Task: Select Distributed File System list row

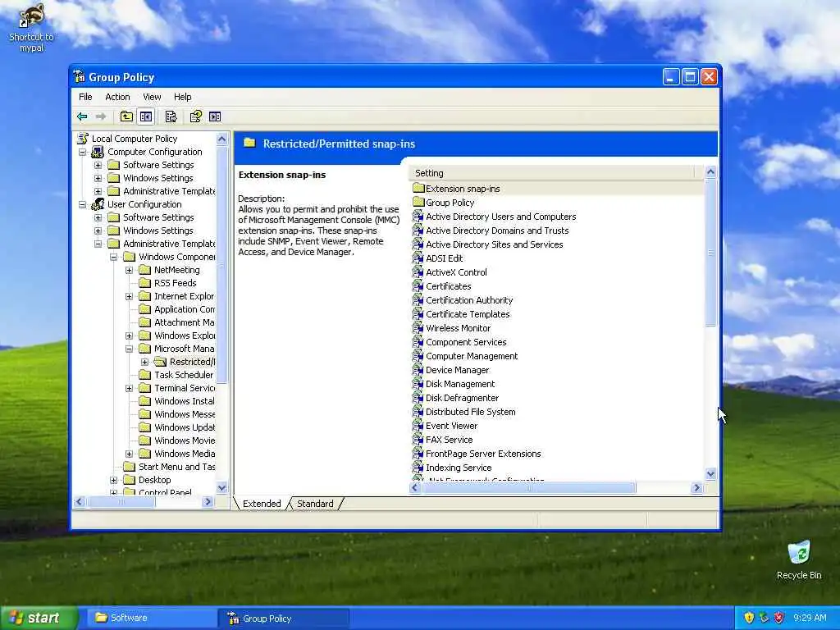Action: 464,412
